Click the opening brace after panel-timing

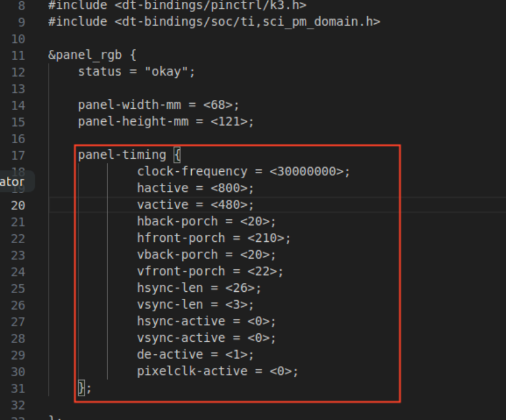[x=177, y=155]
